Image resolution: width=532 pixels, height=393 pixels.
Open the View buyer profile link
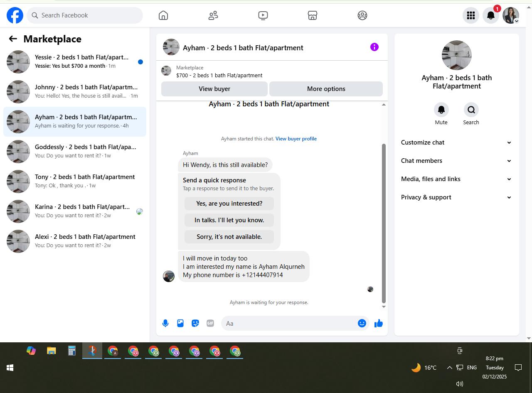pyautogui.click(x=296, y=139)
